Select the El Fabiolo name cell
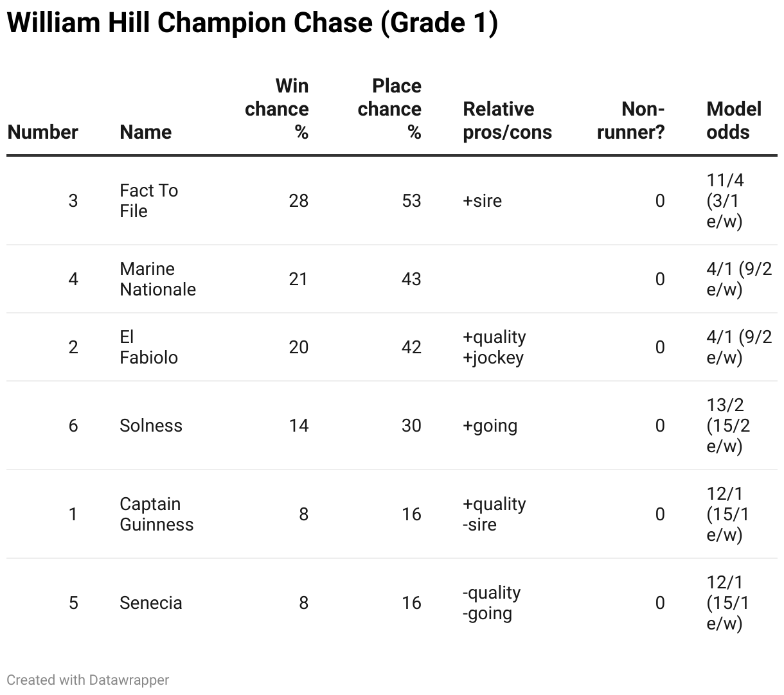Image resolution: width=784 pixels, height=695 pixels. pos(148,347)
